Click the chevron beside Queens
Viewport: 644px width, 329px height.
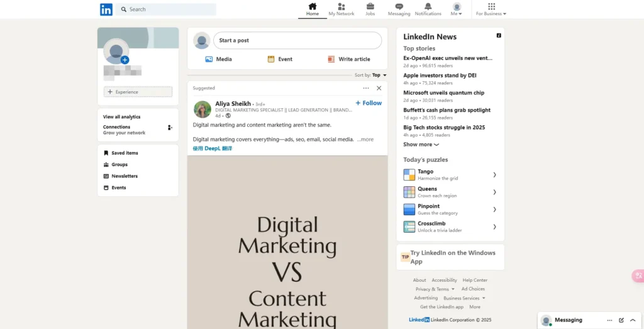click(x=494, y=192)
